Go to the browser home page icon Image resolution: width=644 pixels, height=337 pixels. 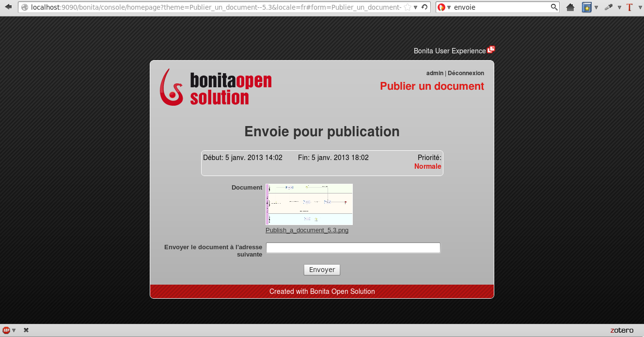570,7
